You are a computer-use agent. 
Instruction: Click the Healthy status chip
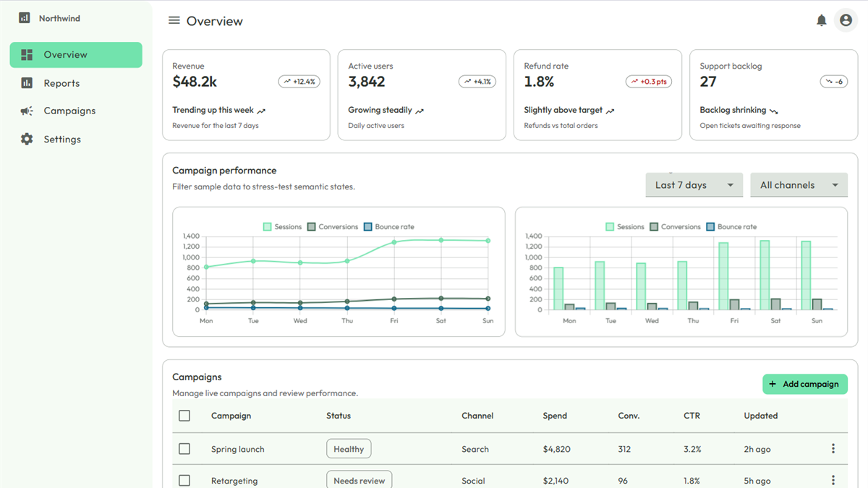click(x=349, y=449)
